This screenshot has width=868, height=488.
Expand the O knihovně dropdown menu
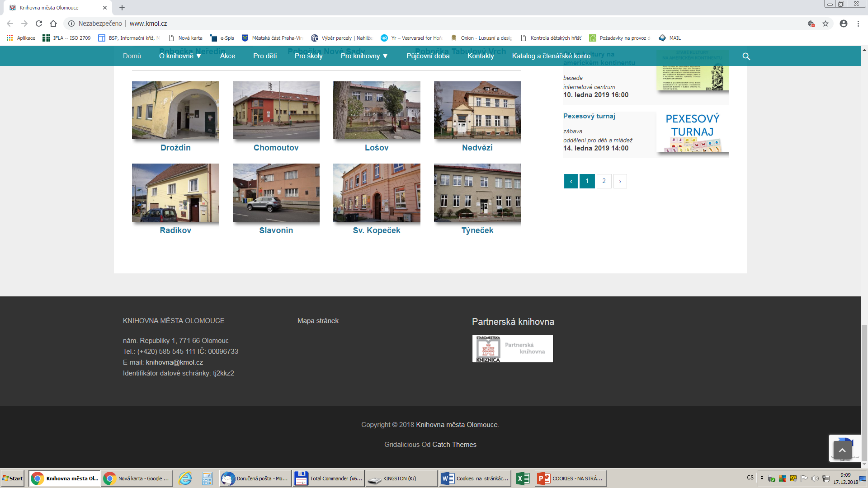click(180, 56)
